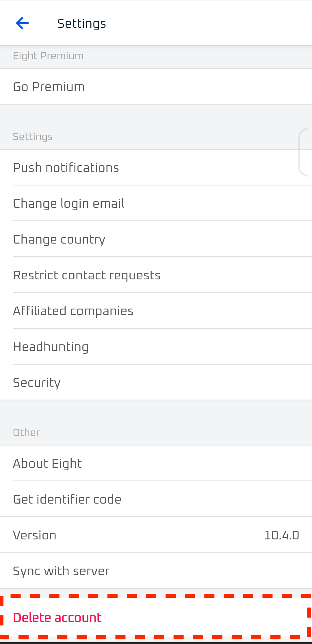Screen dimensions: 312x644
Task: Tap version number 10.4.0
Action: click(282, 535)
